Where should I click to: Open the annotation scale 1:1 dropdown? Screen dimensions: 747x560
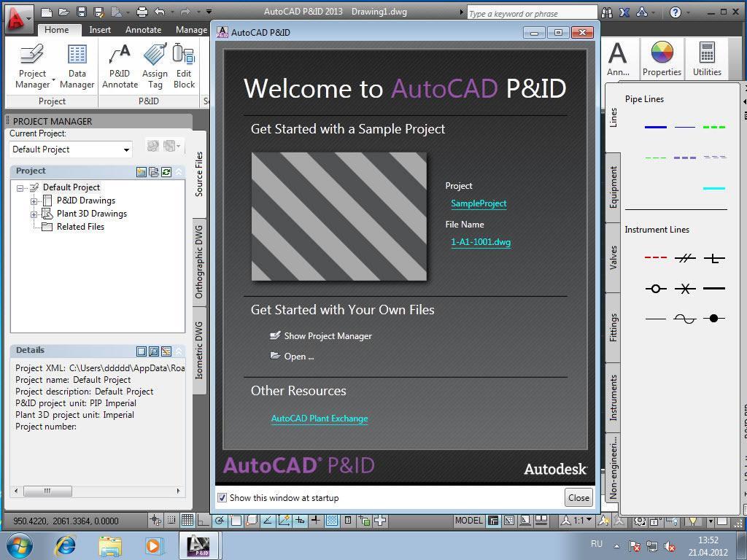click(x=584, y=520)
